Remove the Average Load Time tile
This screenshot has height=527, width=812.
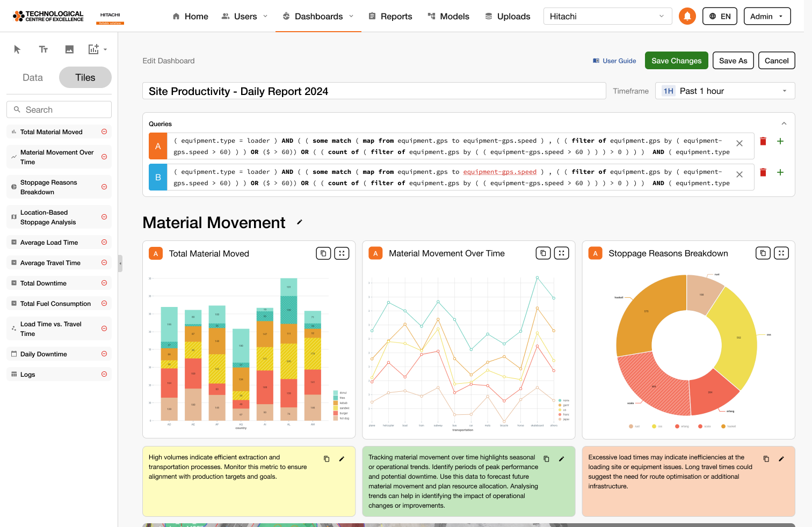104,242
